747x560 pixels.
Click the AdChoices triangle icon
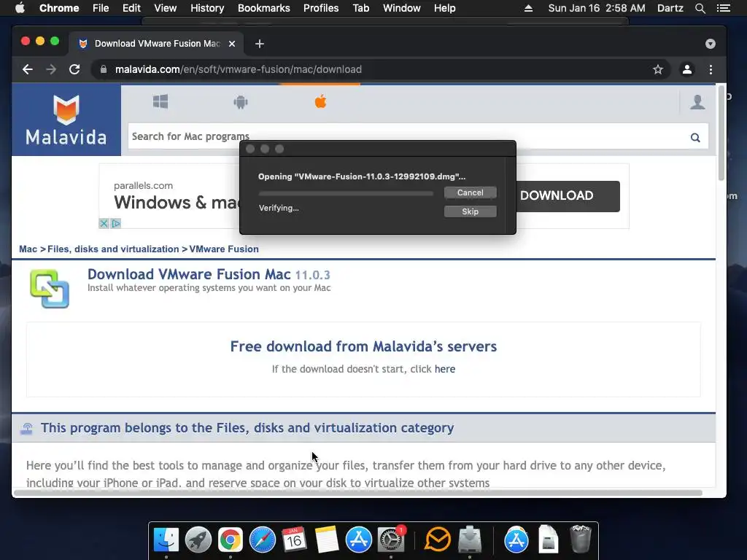116,223
